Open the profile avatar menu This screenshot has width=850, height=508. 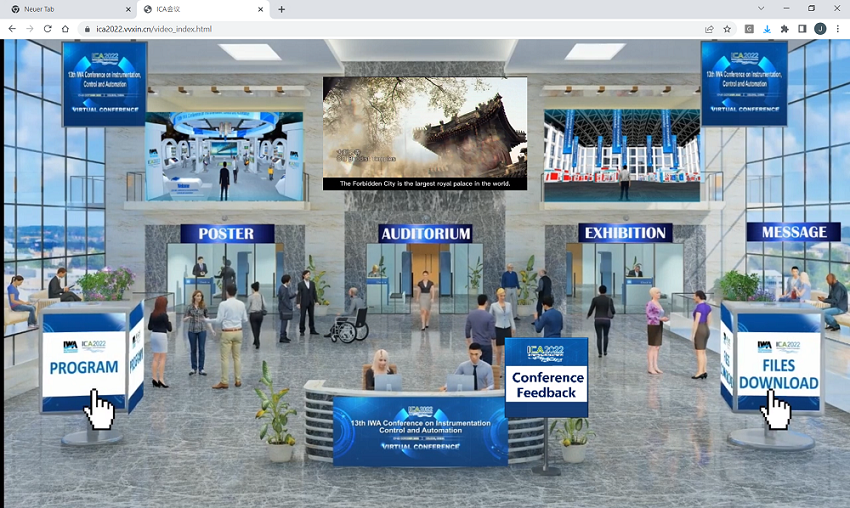tap(820, 29)
